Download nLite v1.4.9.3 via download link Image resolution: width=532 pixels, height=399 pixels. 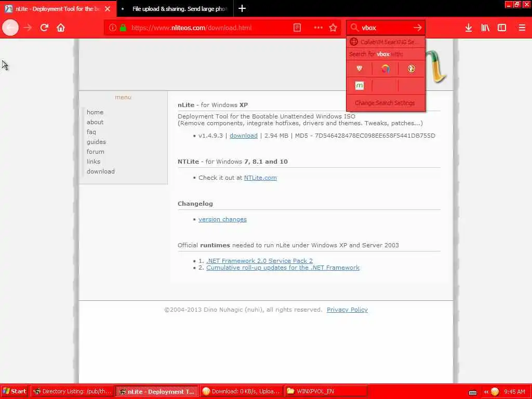[x=244, y=136]
